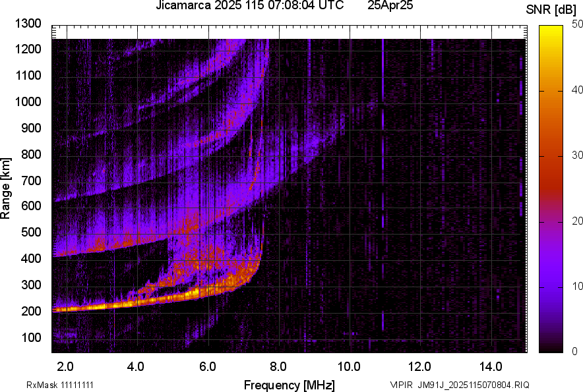Viewport: 583px width, 392px height.
Task: Click the 'Frequency [MHz]' axis label
Action: (290, 385)
